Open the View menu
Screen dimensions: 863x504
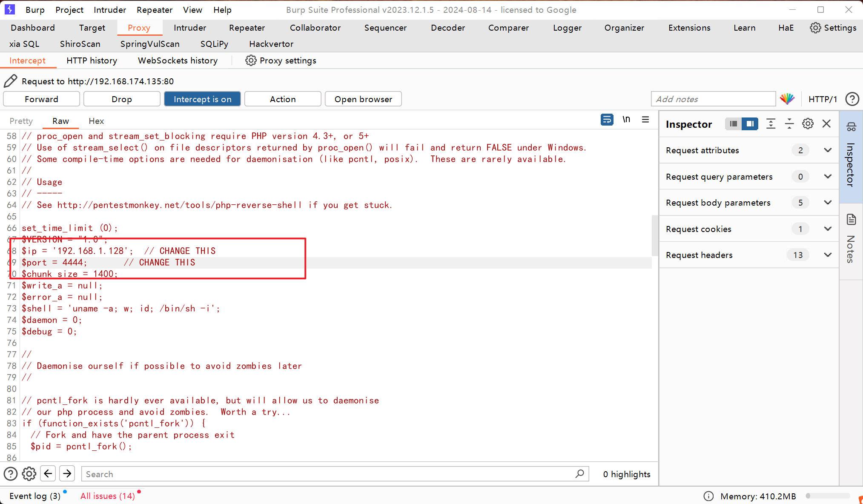point(192,10)
